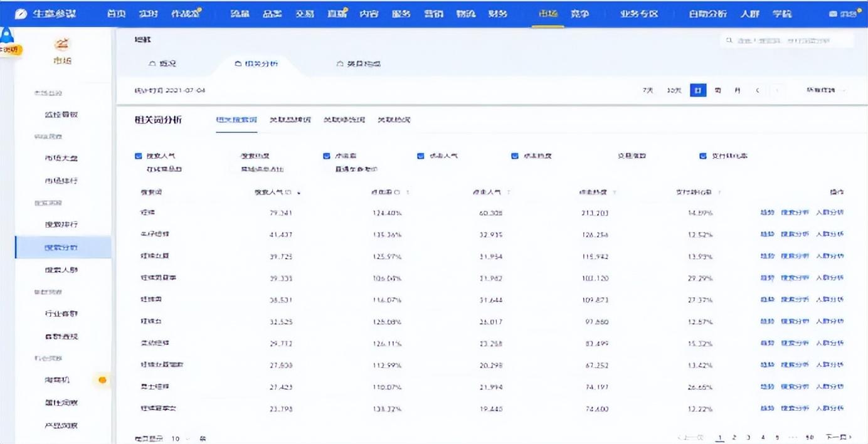Image resolution: width=868 pixels, height=444 pixels.
Task: Go to page 5 in pagination
Action: click(x=777, y=437)
